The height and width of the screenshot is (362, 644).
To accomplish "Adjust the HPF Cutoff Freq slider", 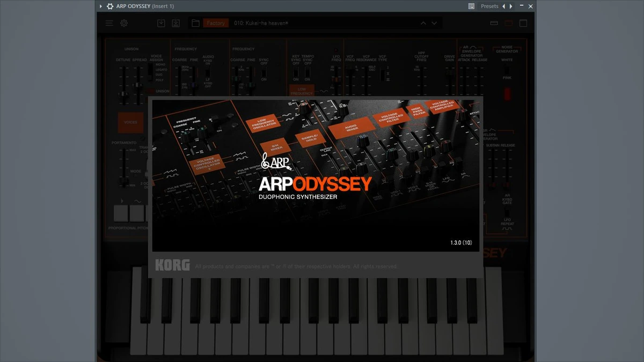I will point(421,80).
